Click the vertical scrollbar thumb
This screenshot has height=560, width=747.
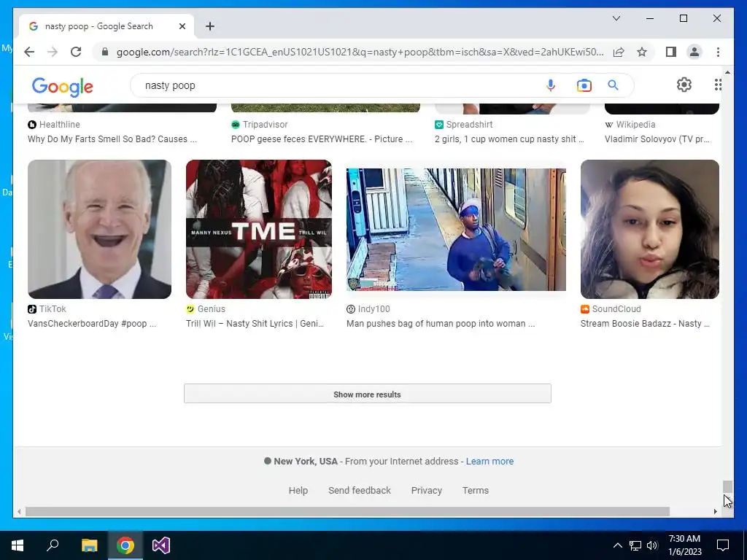point(727,486)
